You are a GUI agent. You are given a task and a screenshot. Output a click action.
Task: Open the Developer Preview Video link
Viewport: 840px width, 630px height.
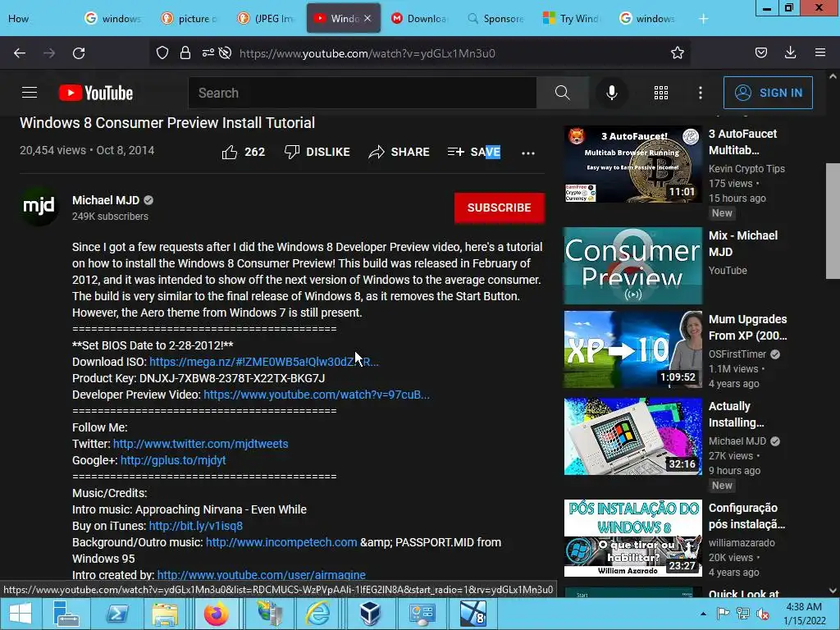[317, 395]
